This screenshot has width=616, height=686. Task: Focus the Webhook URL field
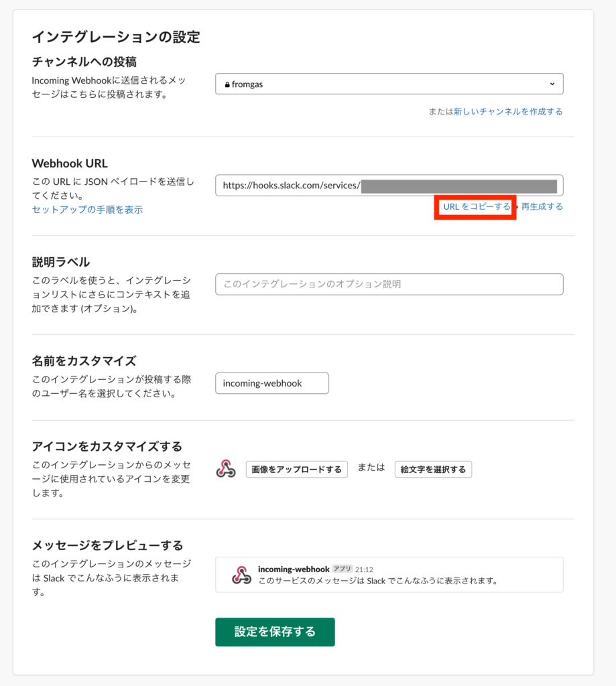(x=389, y=186)
